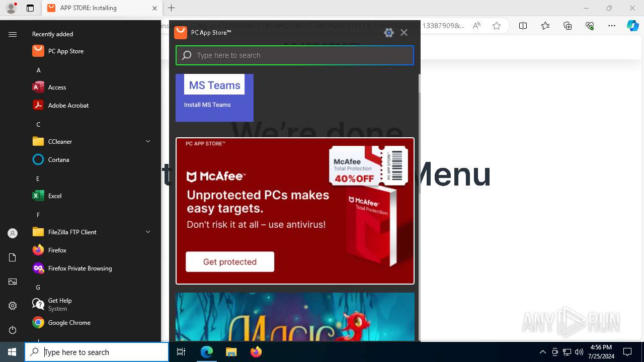Expand the FileZilla FTP Client folder
Screen dimensions: 644x362
click(x=148, y=232)
